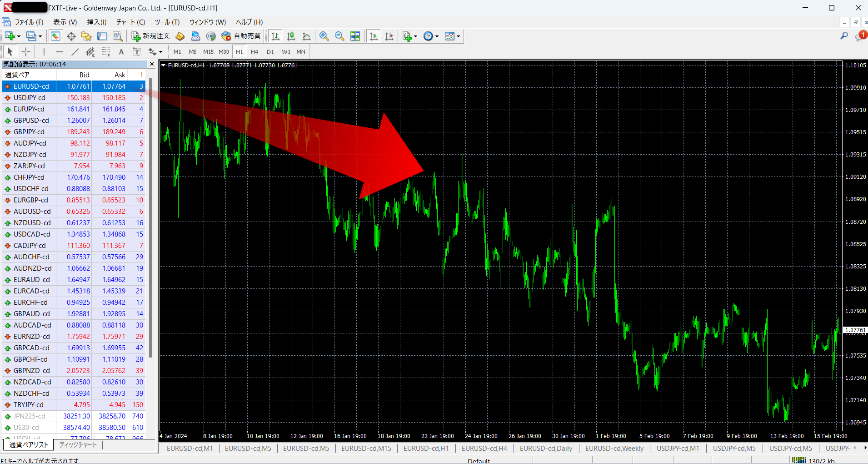The width and height of the screenshot is (868, 464).
Task: Toggle the Market Watch panel visibility
Action: coord(55,36)
